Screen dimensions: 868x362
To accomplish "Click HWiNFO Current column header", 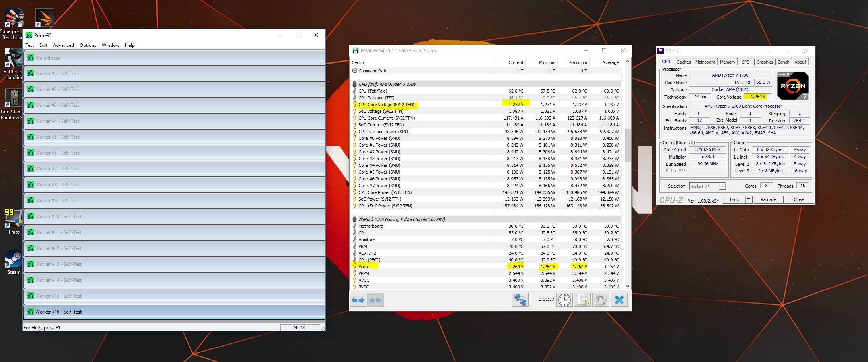I will (x=510, y=62).
